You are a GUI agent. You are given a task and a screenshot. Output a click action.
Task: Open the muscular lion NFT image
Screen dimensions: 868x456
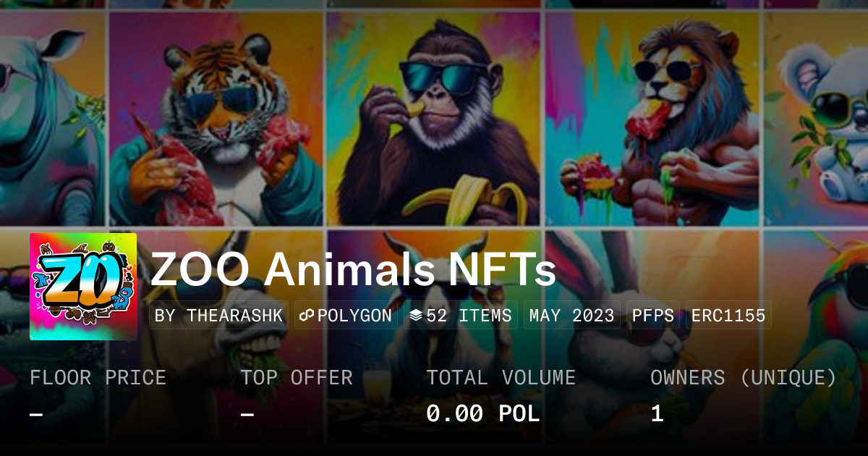point(652,119)
